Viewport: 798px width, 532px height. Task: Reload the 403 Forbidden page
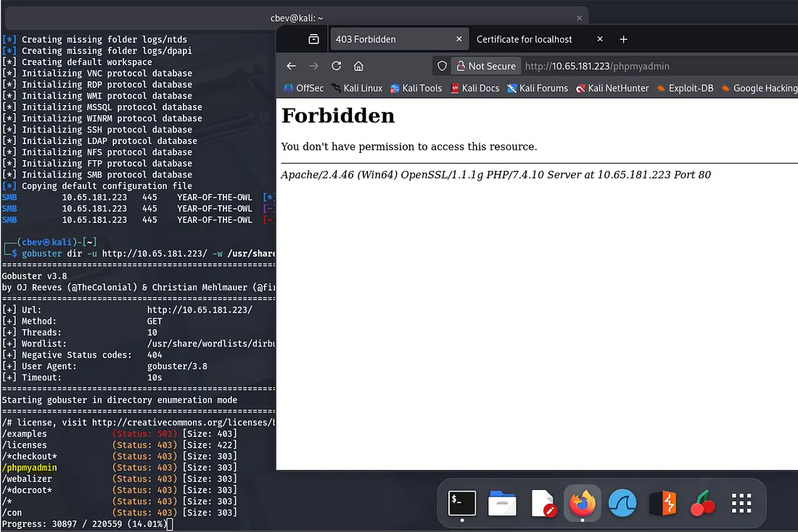click(336, 66)
